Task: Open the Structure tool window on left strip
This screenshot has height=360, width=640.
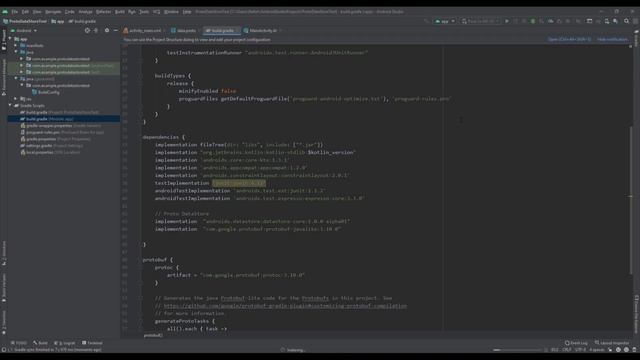Action: tap(4, 253)
